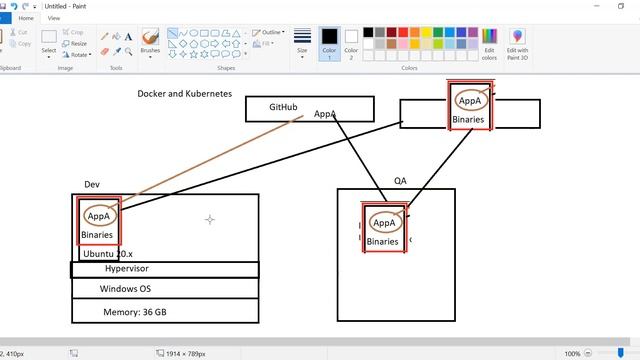The image size is (640, 360).
Task: Select the Pentagon shape
Action: [x=194, y=44]
